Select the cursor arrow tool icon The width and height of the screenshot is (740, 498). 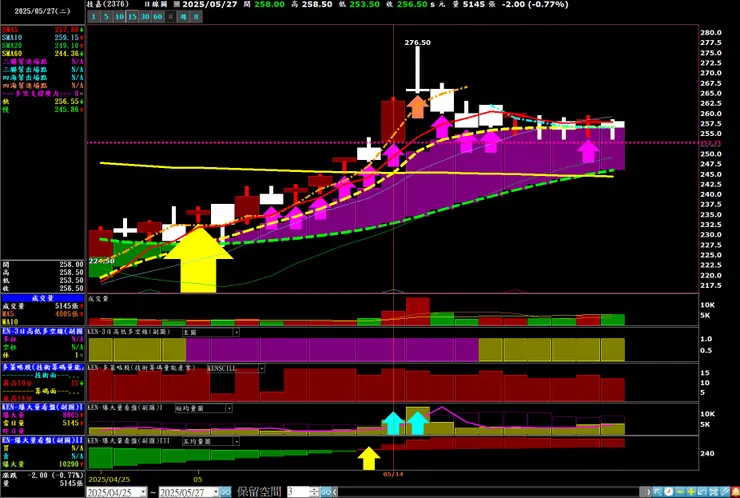(658, 492)
